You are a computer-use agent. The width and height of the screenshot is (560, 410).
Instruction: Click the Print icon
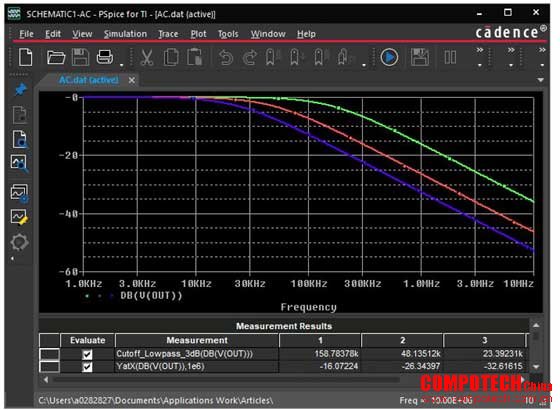tap(105, 57)
